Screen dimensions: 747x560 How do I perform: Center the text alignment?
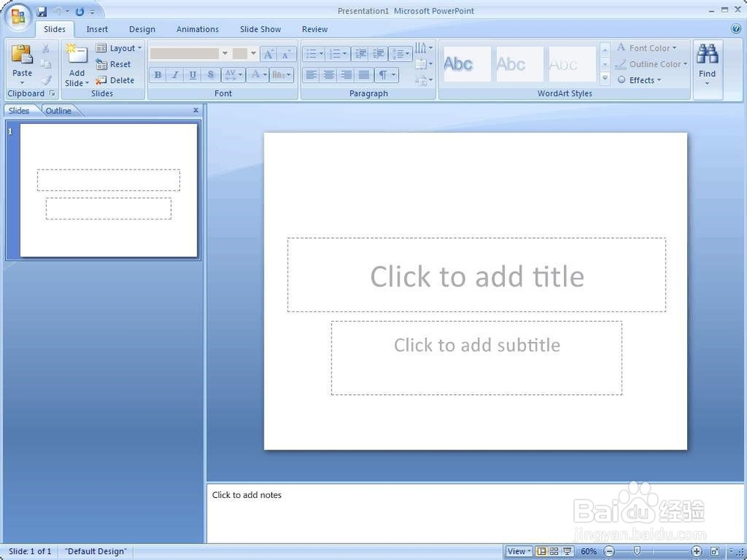[329, 75]
